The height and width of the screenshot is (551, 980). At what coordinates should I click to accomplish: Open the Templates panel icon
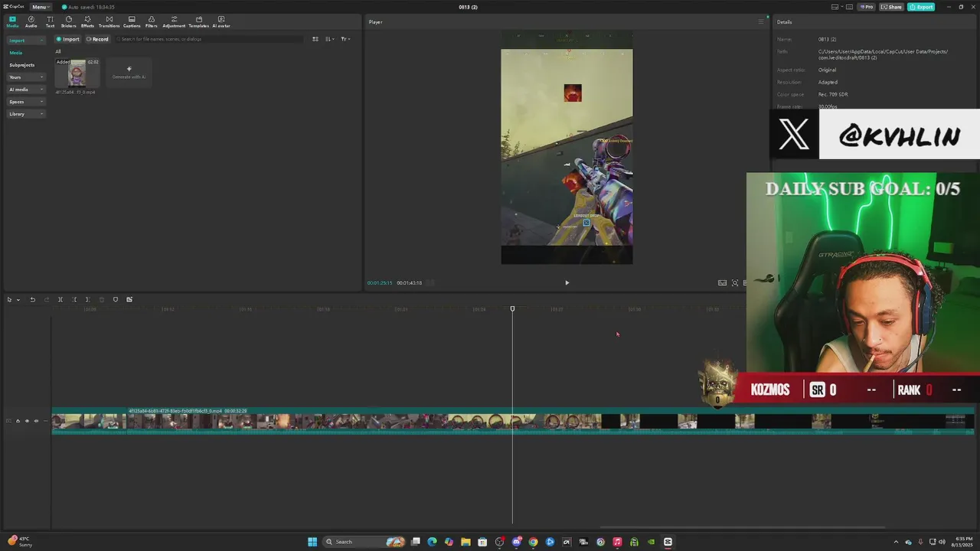198,21
